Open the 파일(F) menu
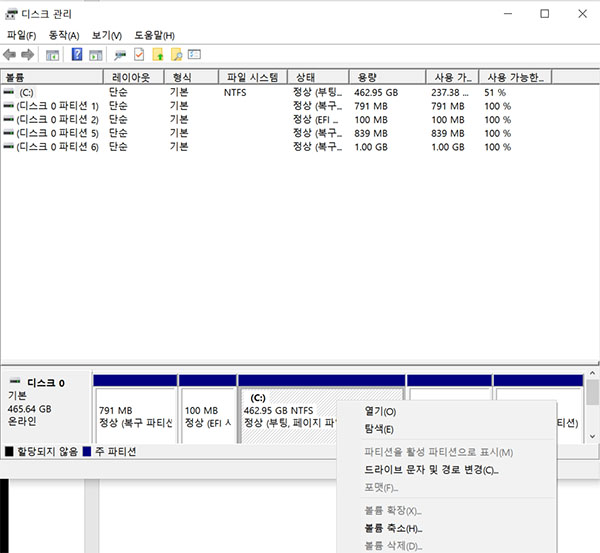Image resolution: width=600 pixels, height=553 pixels. 21,35
